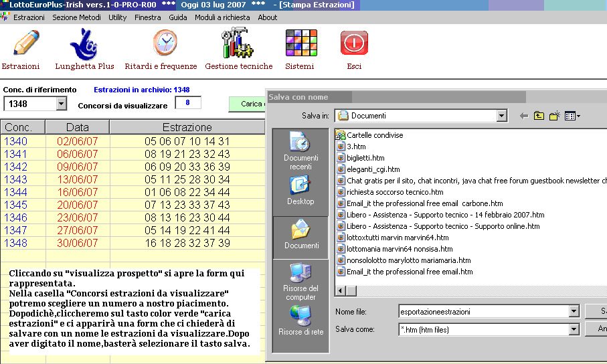Open the About menu
Image resolution: width=607 pixels, height=364 pixels.
[268, 17]
